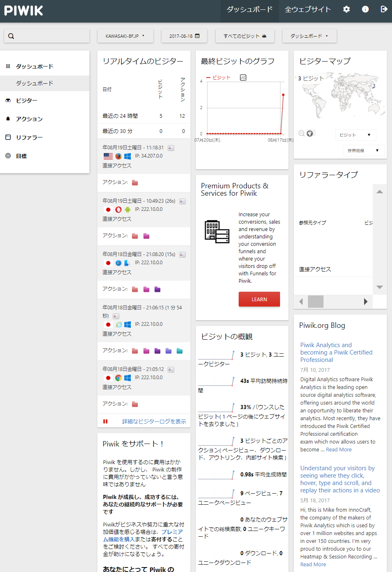The height and width of the screenshot is (572, 392).
Task: Open the 世界規模 region dropdown
Action: 364,151
